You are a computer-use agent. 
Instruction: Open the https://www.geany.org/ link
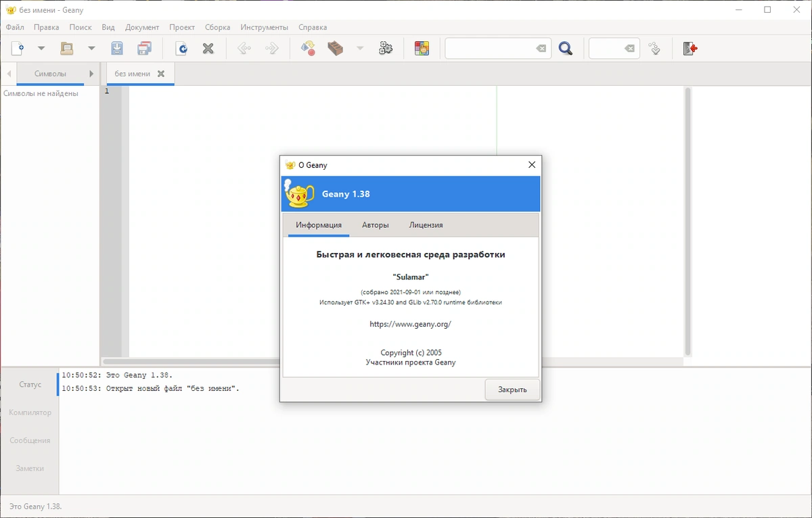click(410, 324)
